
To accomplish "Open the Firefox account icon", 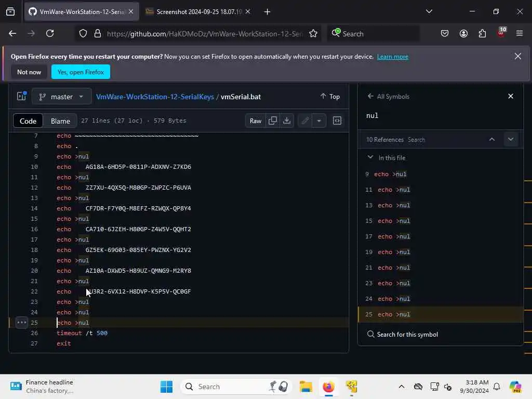I will click(x=463, y=34).
